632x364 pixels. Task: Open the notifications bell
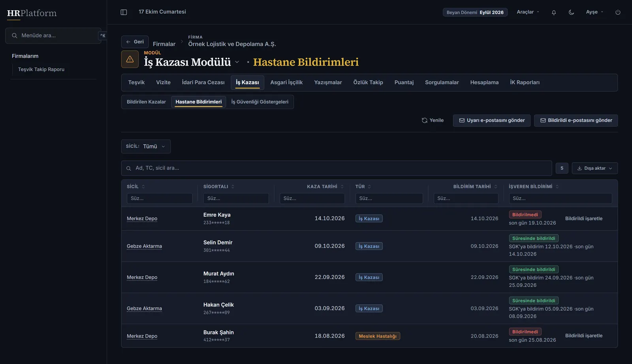pos(554,12)
